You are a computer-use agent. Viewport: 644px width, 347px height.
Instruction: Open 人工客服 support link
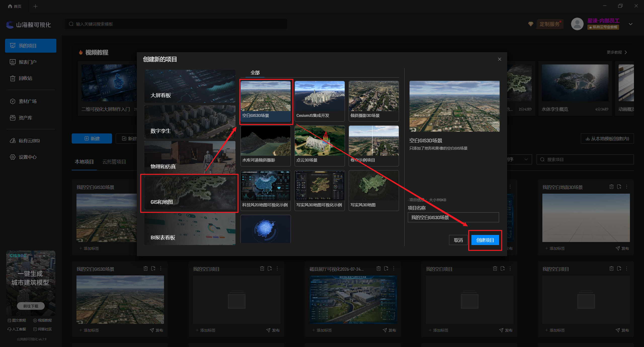point(17,329)
